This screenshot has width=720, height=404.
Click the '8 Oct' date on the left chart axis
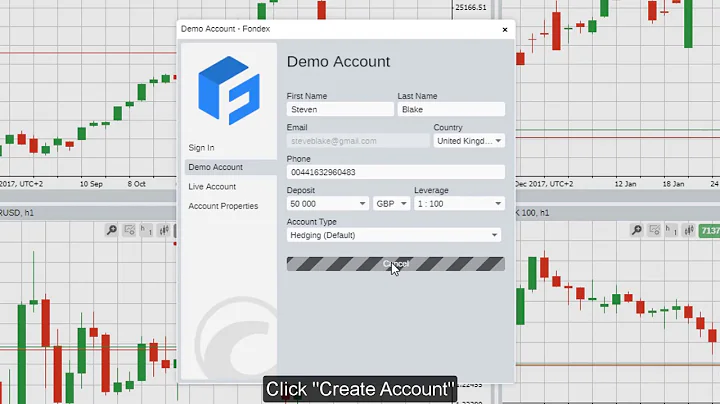click(x=136, y=184)
